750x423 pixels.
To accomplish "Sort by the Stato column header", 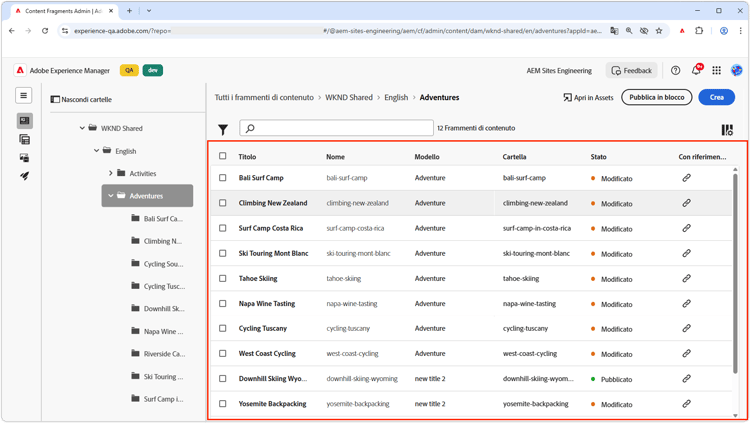I will [598, 157].
